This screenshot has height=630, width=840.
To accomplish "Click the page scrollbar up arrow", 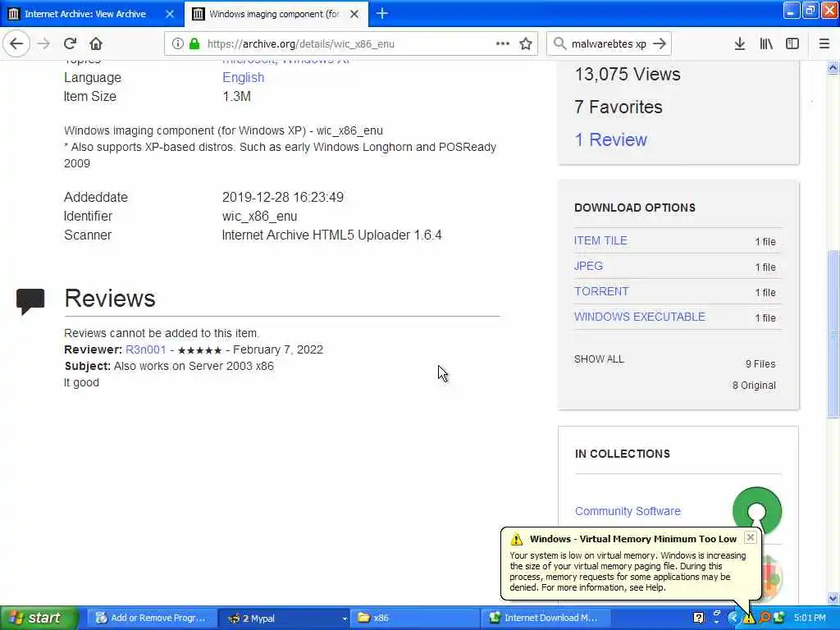I will (x=833, y=67).
